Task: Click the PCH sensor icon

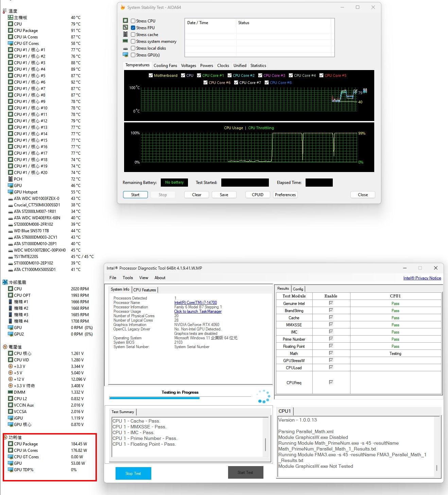Action: (x=11, y=179)
